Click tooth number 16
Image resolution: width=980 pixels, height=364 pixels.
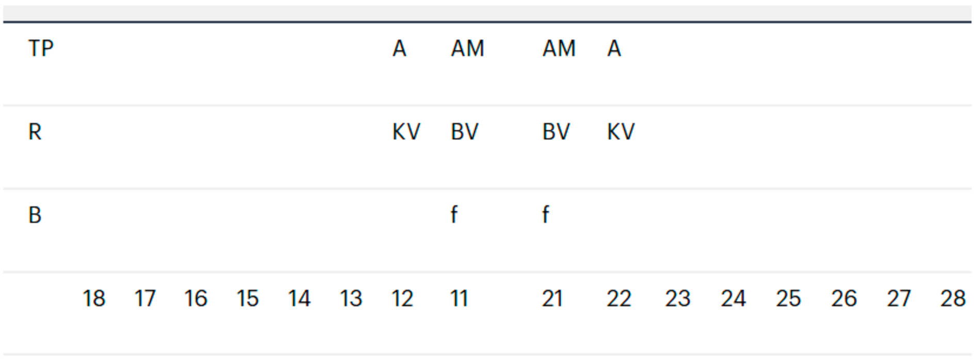pyautogui.click(x=196, y=298)
